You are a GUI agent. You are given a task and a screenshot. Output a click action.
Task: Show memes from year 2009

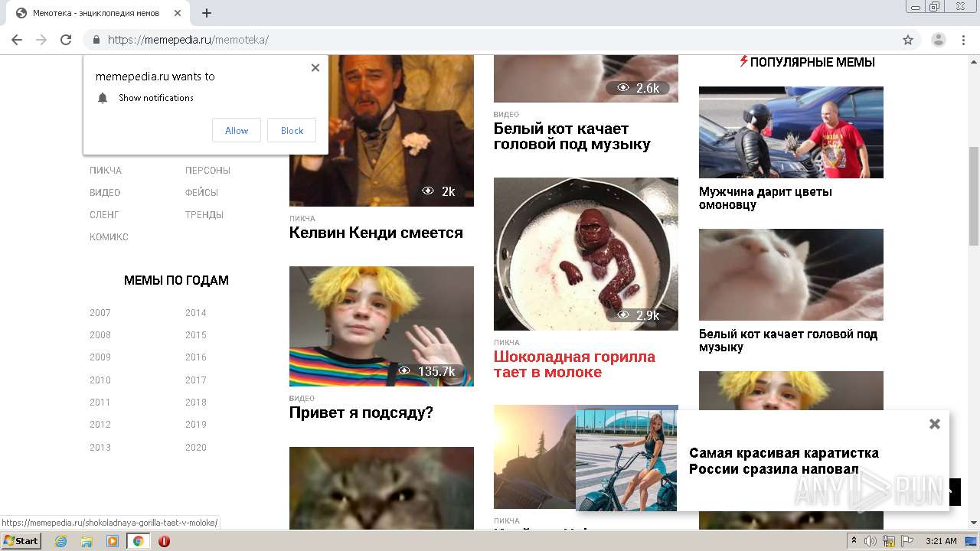click(100, 357)
